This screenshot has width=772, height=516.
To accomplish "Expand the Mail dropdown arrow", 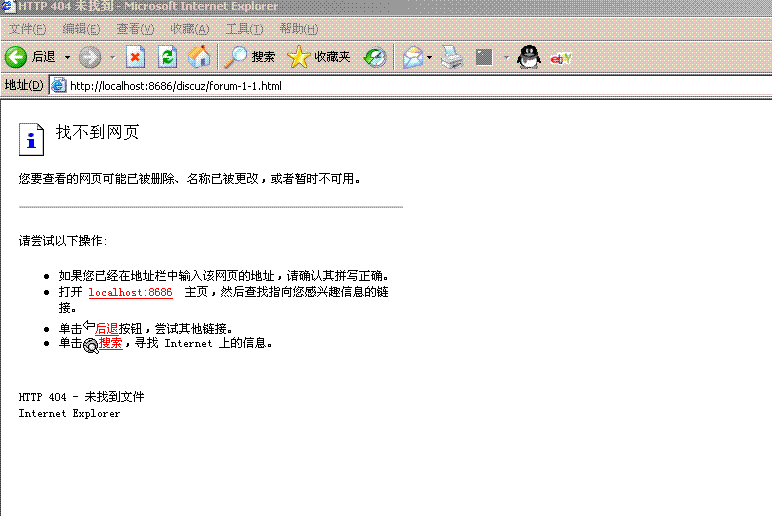I will (x=430, y=58).
